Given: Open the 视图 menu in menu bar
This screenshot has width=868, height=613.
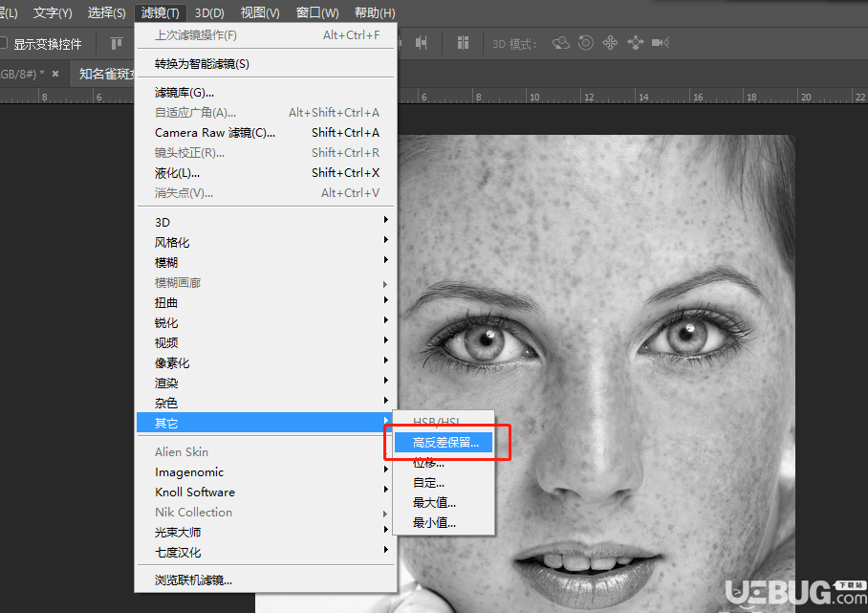Looking at the screenshot, I should tap(260, 12).
